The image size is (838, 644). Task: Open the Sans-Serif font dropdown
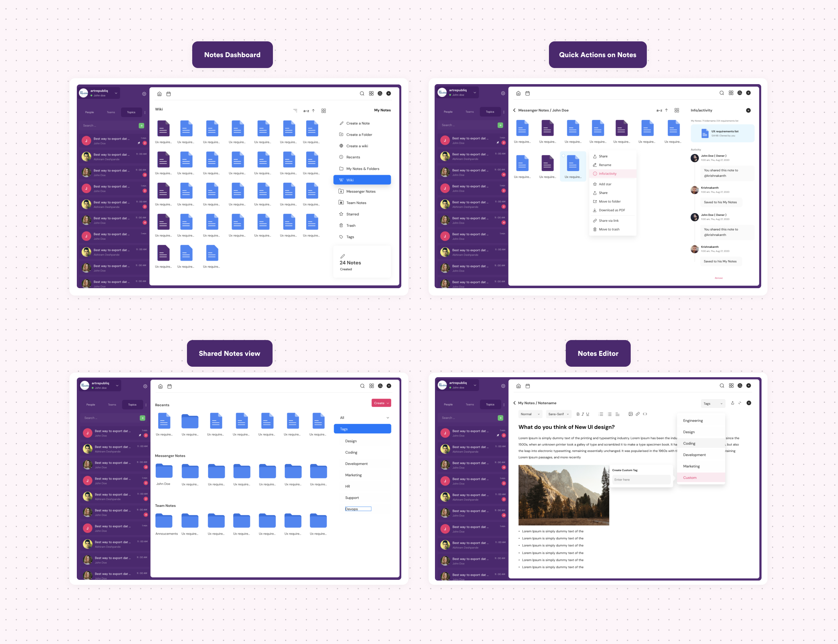tap(558, 414)
